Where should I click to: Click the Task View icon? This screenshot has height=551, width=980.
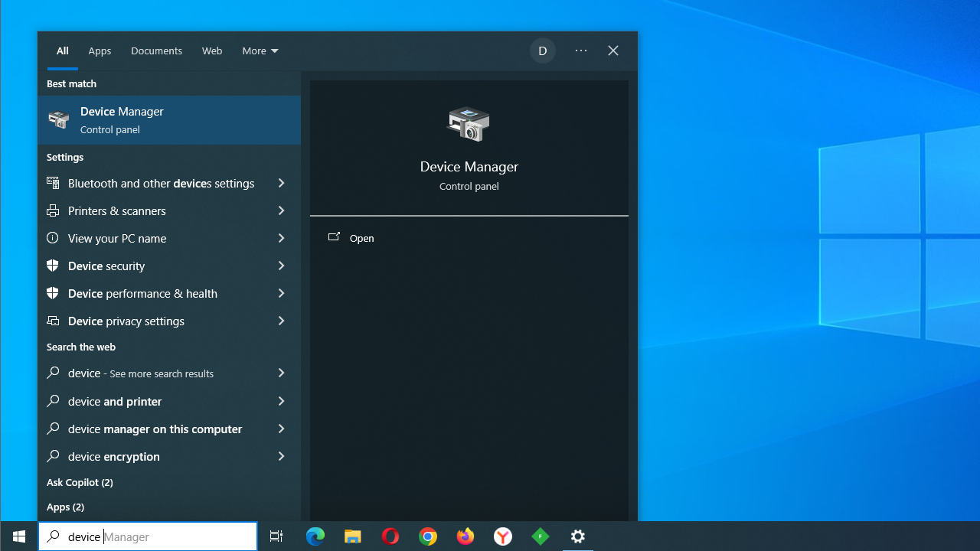tap(276, 536)
